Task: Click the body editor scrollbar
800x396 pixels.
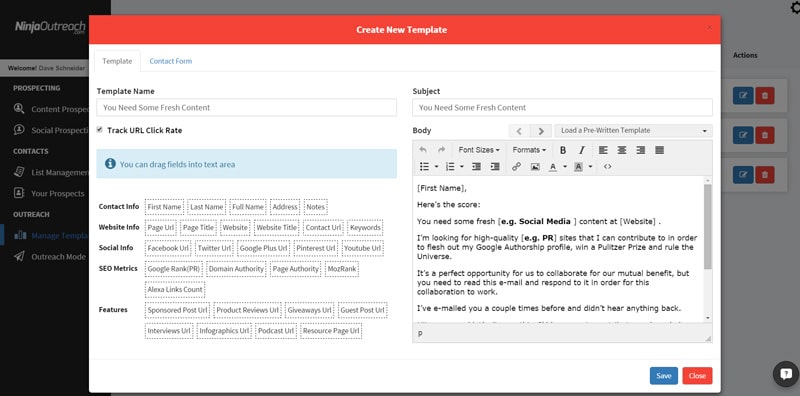Action: pyautogui.click(x=708, y=227)
